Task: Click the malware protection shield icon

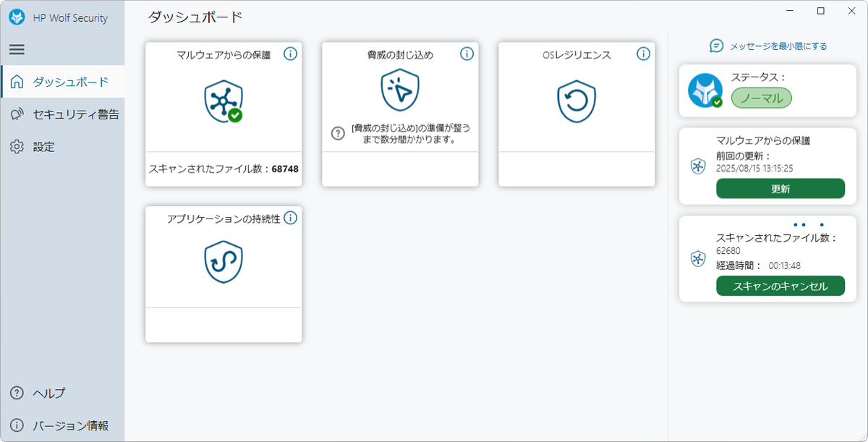Action: click(223, 101)
